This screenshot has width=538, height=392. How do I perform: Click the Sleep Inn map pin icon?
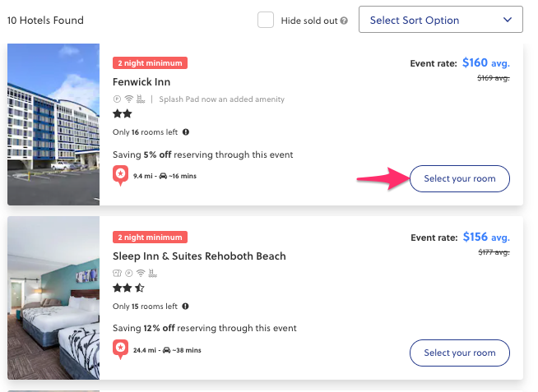coord(120,349)
